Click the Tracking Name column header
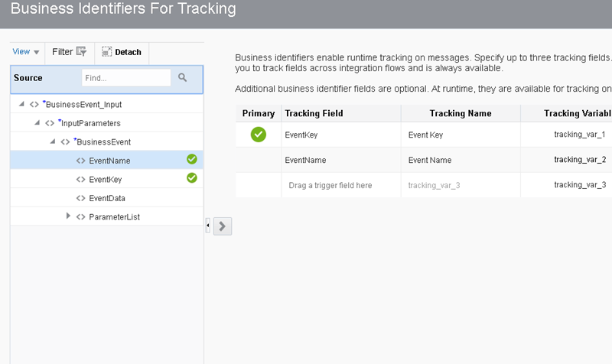Image resolution: width=612 pixels, height=364 pixels. pos(461,113)
